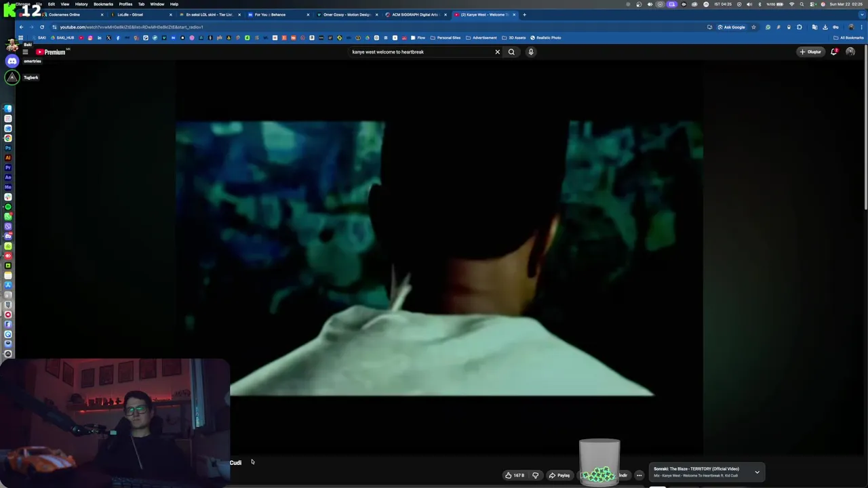Click the Ask Google button
Viewport: 868px width, 488px height.
click(731, 27)
